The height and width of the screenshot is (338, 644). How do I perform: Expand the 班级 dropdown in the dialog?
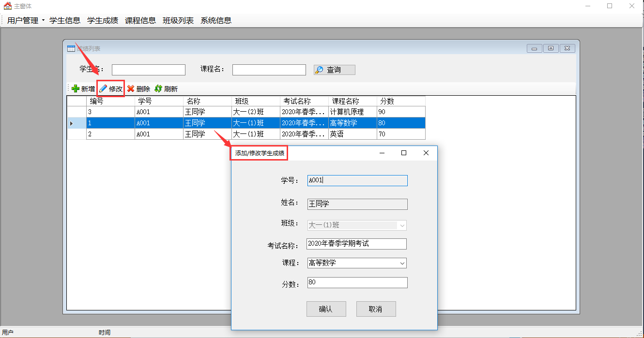tap(401, 225)
